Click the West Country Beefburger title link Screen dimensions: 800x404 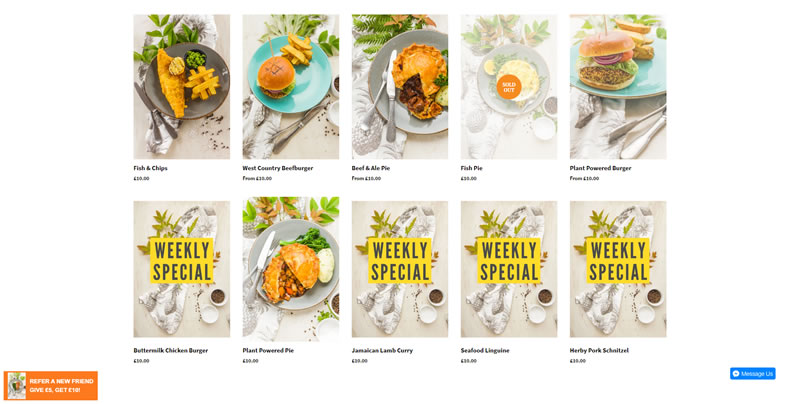(x=278, y=168)
